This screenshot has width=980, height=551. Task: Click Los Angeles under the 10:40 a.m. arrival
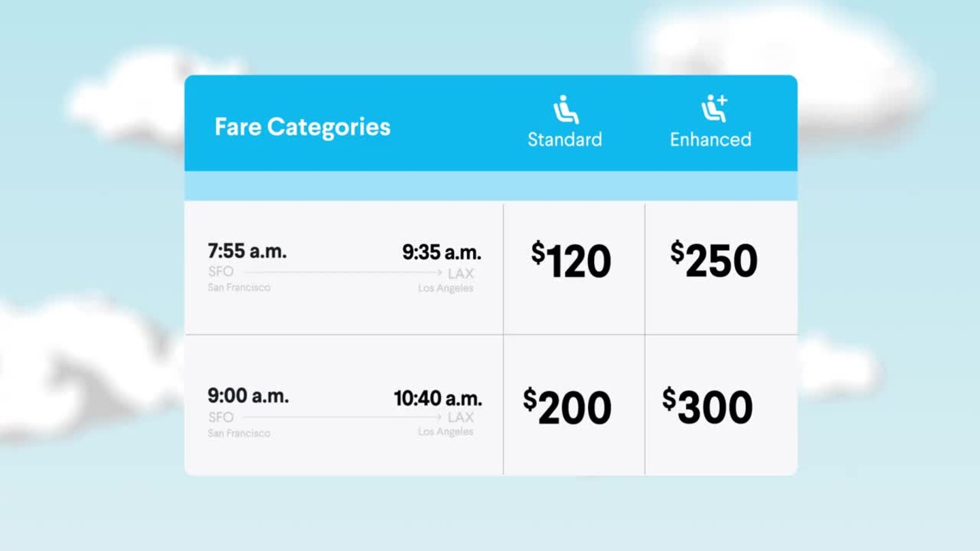click(446, 432)
